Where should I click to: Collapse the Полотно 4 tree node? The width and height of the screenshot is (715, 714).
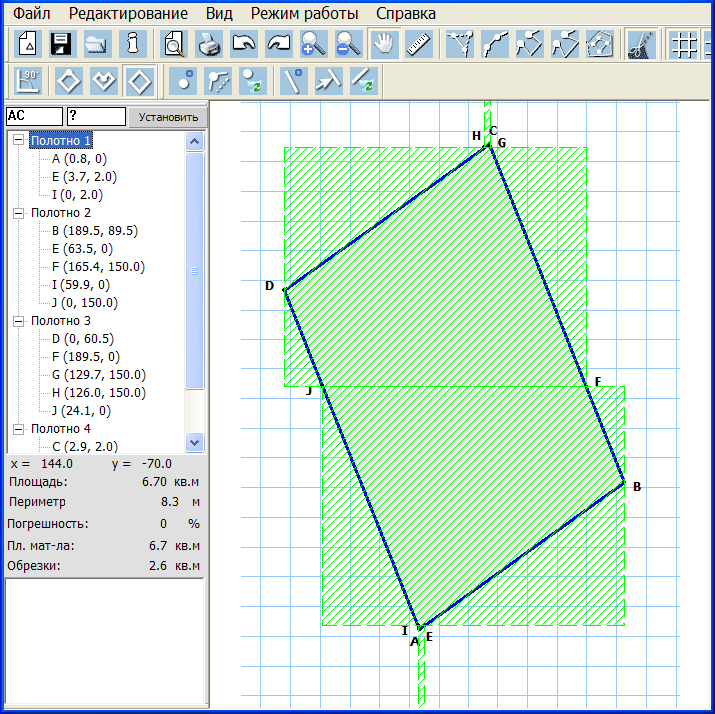18,429
